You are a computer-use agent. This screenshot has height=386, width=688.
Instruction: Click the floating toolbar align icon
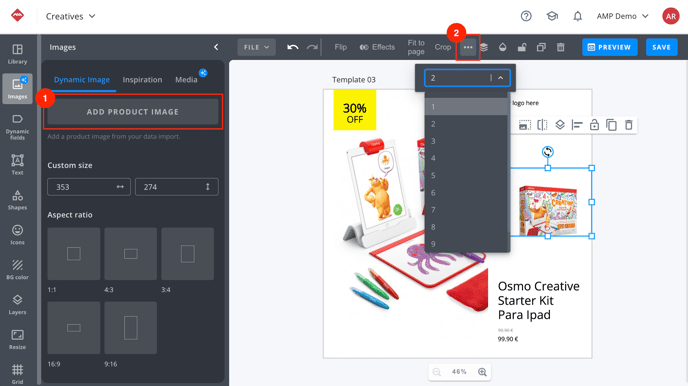[577, 125]
